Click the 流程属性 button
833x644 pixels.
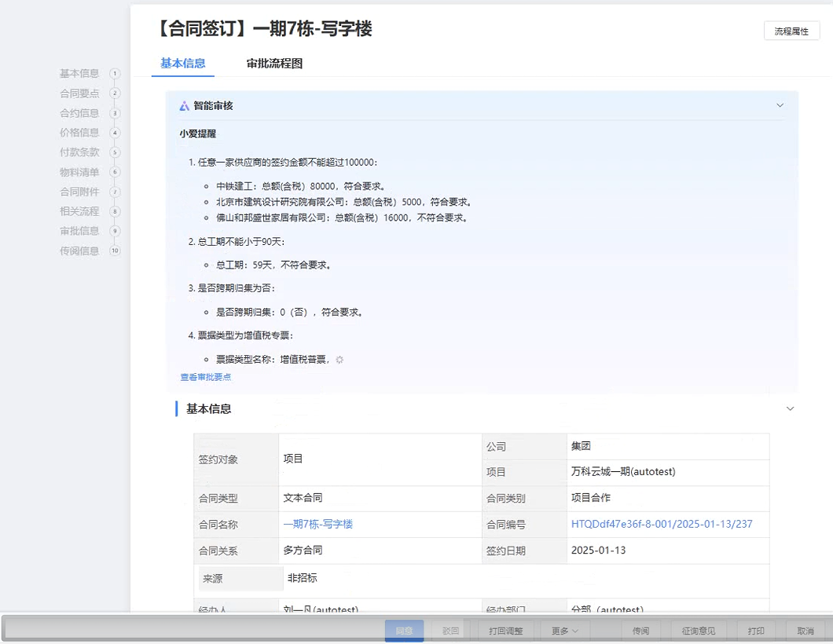coord(791,31)
